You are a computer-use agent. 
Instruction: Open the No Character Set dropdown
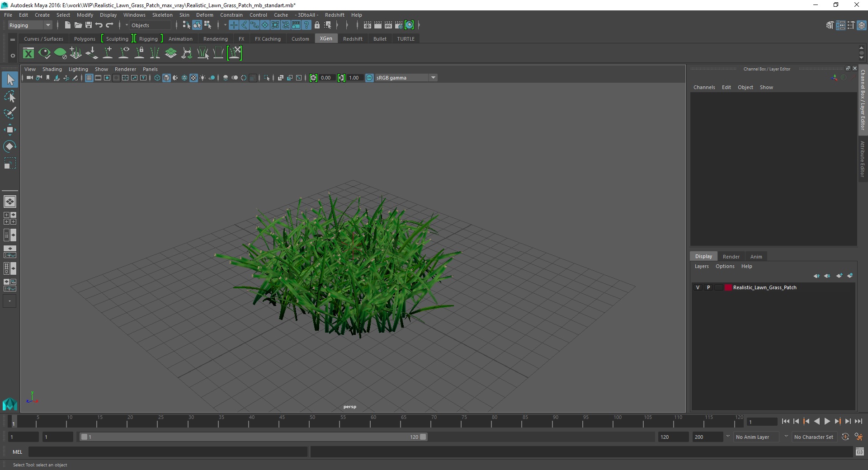pos(814,437)
